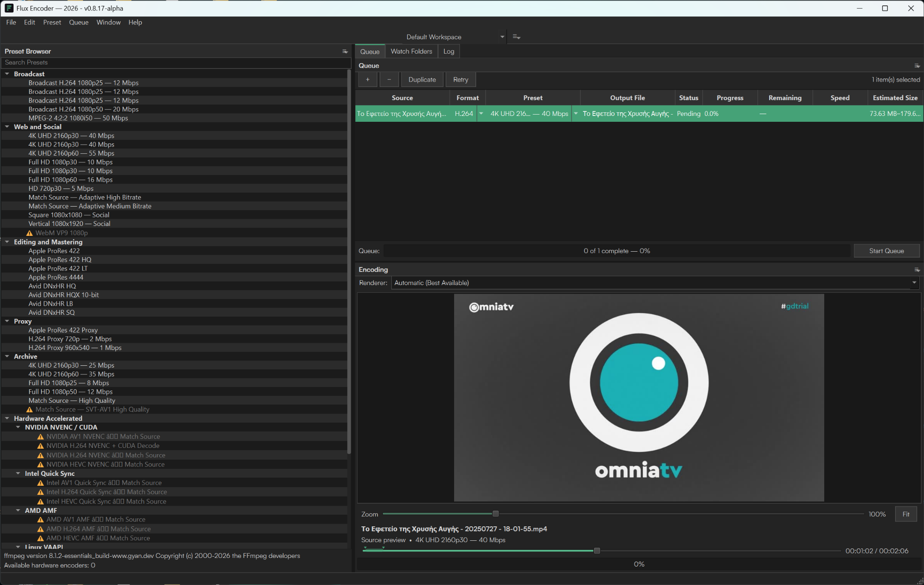Open the Window menu
This screenshot has height=585, width=924.
(x=108, y=23)
